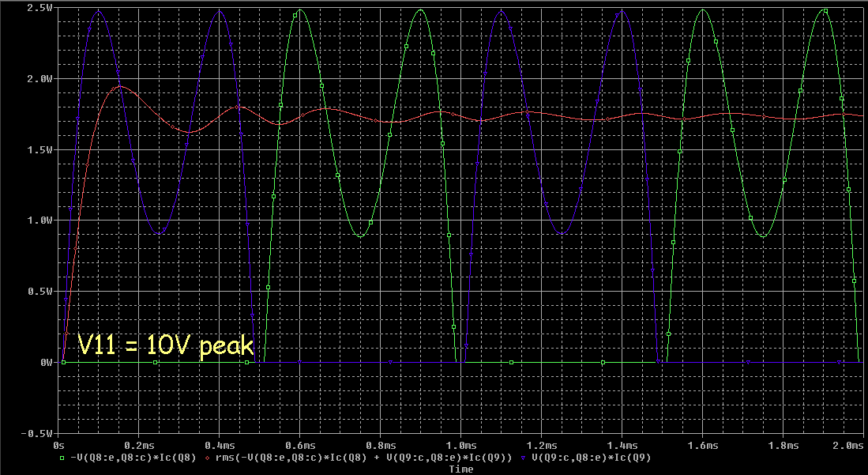The height and width of the screenshot is (475, 868).
Task: Click the 1.5W y-axis label
Action: click(x=40, y=149)
